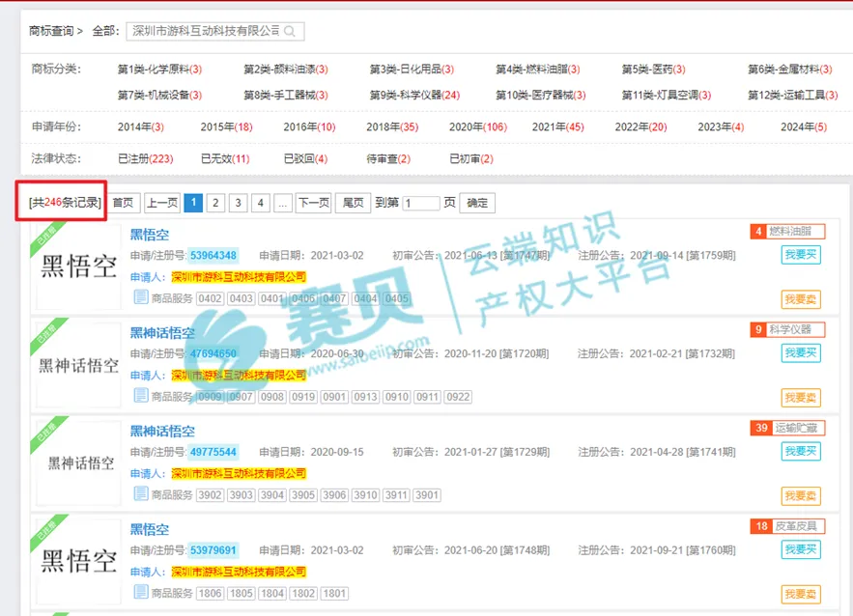Select page 3 in pagination
Screen dimensions: 853x616
point(238,203)
